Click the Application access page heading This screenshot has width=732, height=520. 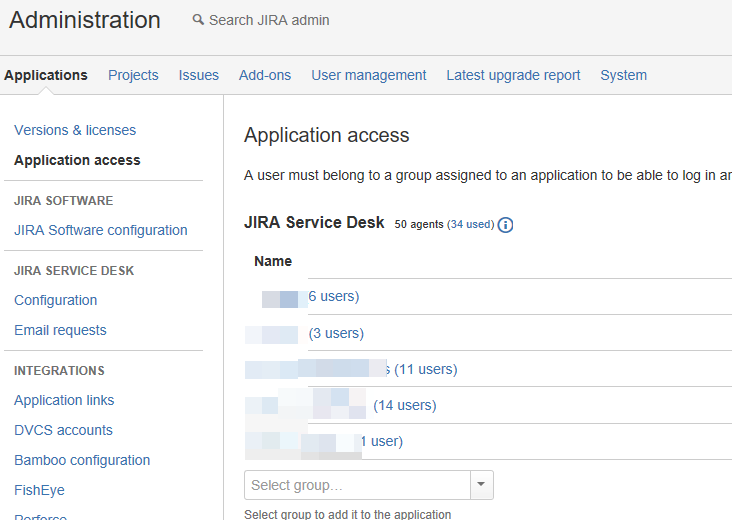tap(326, 135)
